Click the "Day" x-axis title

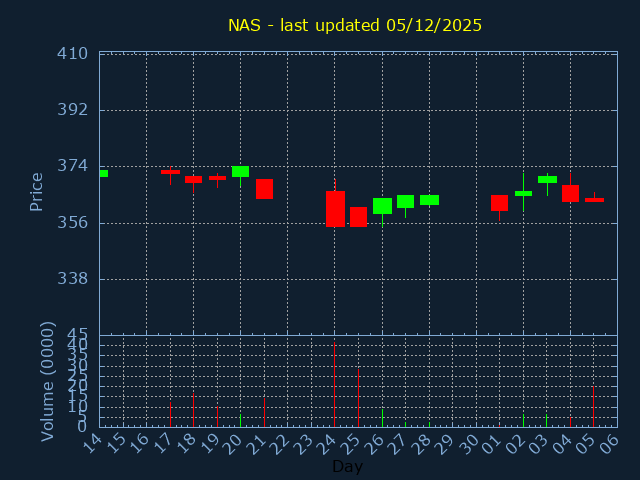[347, 466]
